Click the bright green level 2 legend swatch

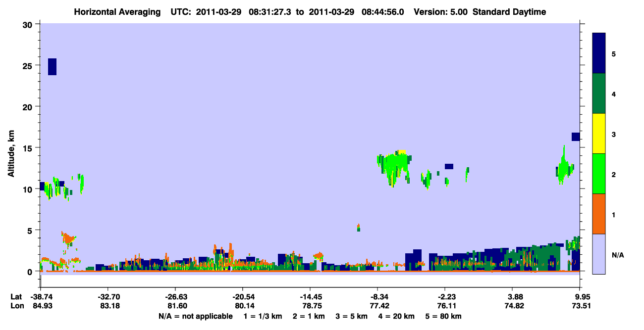point(599,174)
